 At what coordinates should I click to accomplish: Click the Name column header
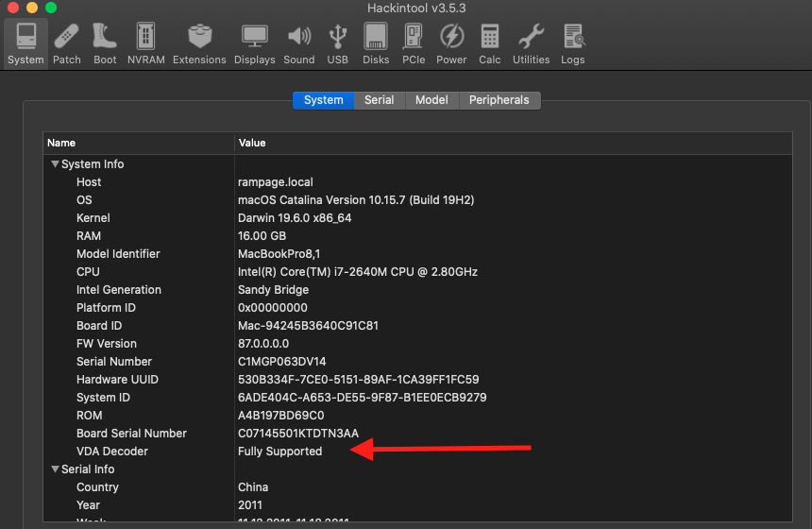pyautogui.click(x=139, y=143)
